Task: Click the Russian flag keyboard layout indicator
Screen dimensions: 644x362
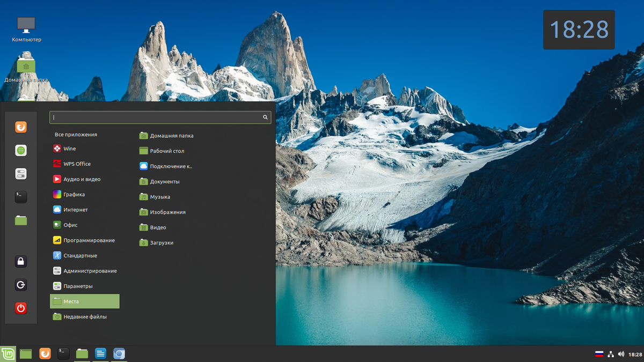Action: click(x=599, y=354)
